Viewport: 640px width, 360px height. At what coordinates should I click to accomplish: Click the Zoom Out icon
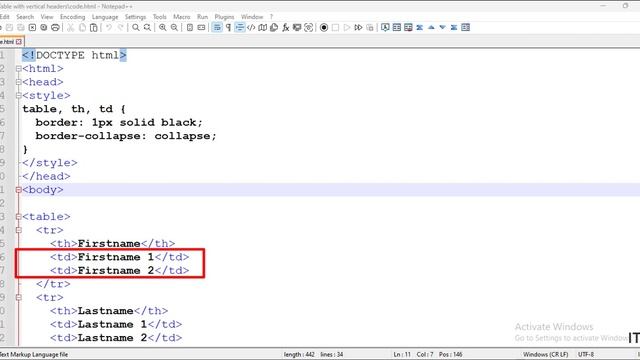tap(174, 27)
